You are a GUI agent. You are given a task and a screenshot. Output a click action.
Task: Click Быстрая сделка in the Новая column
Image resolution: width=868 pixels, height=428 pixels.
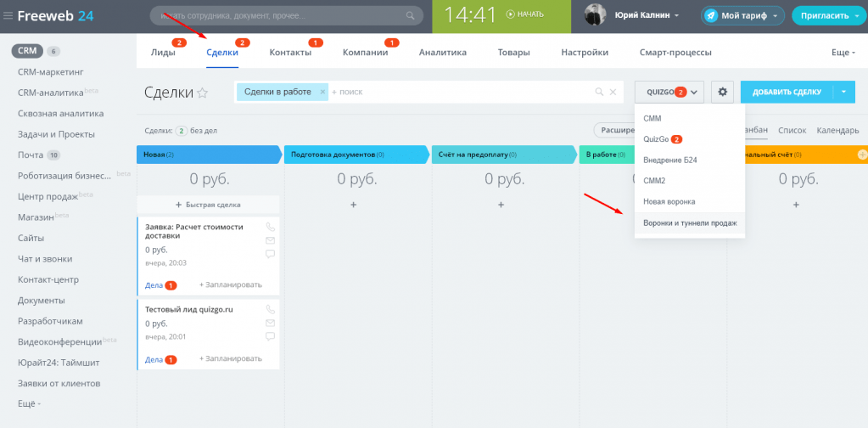(x=208, y=205)
